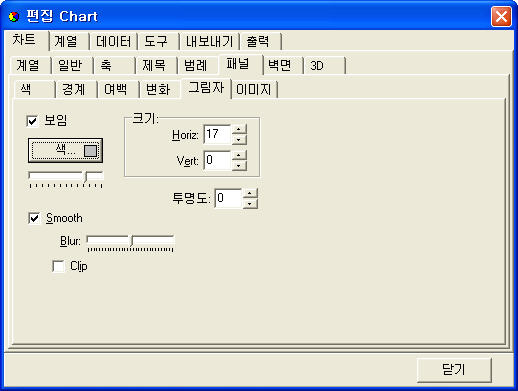Open the 출력 tab

coord(260,41)
